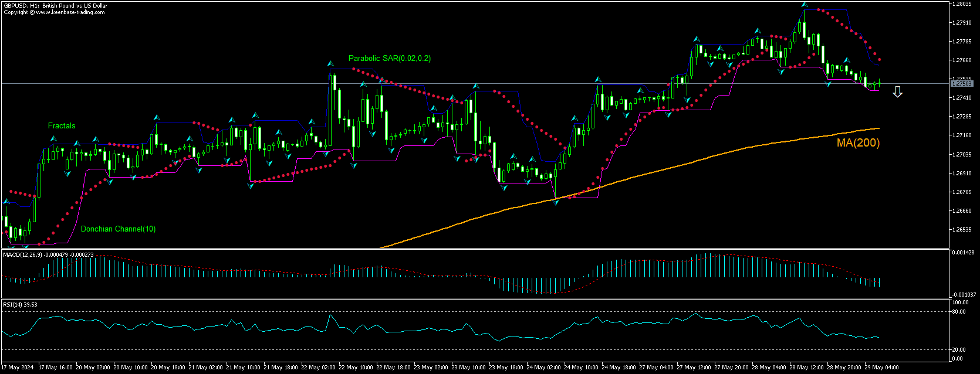Click the 27 May 20:00 time label

(x=732, y=368)
